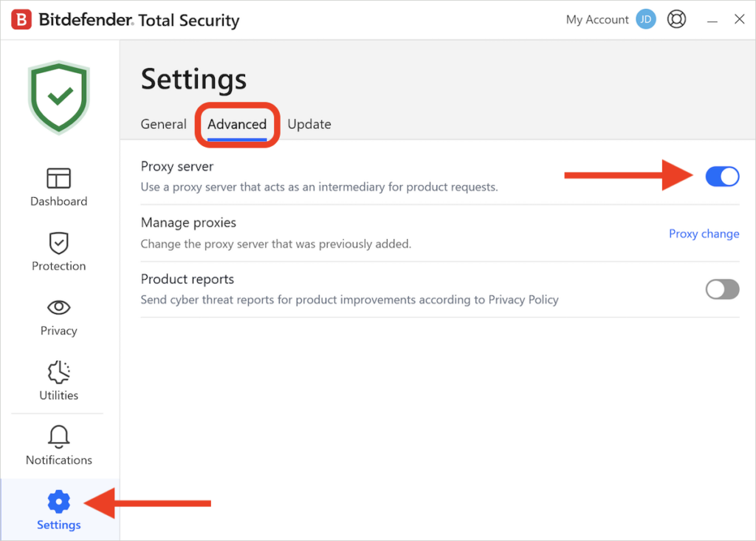Click the Manage proxies row
The width and height of the screenshot is (756, 541).
coord(188,222)
